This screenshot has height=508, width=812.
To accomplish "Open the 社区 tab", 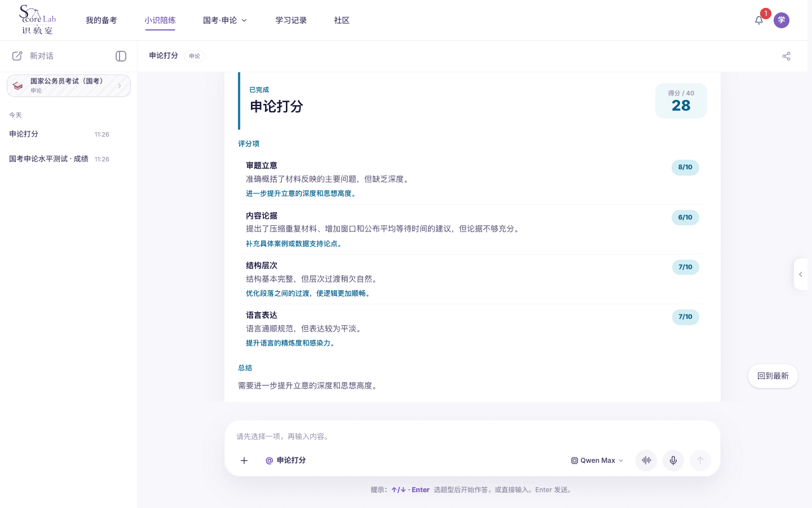I will [342, 20].
